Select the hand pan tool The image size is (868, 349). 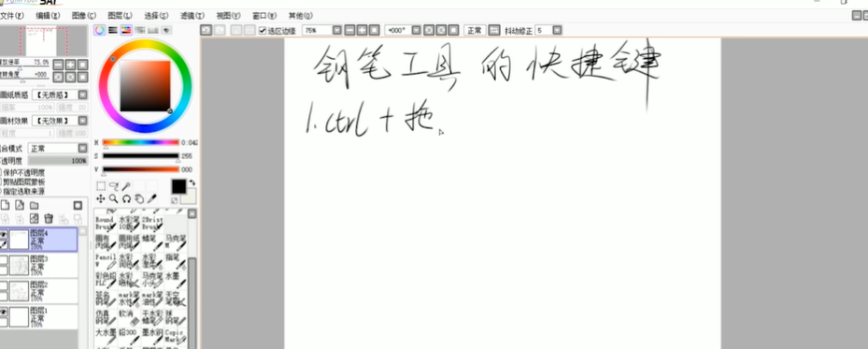pos(139,198)
